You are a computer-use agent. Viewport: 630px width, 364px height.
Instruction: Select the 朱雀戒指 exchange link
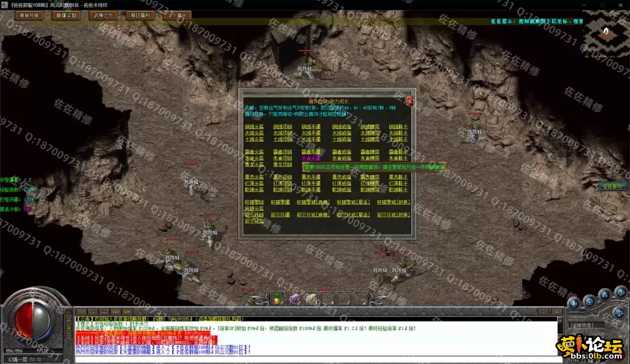coord(342,158)
